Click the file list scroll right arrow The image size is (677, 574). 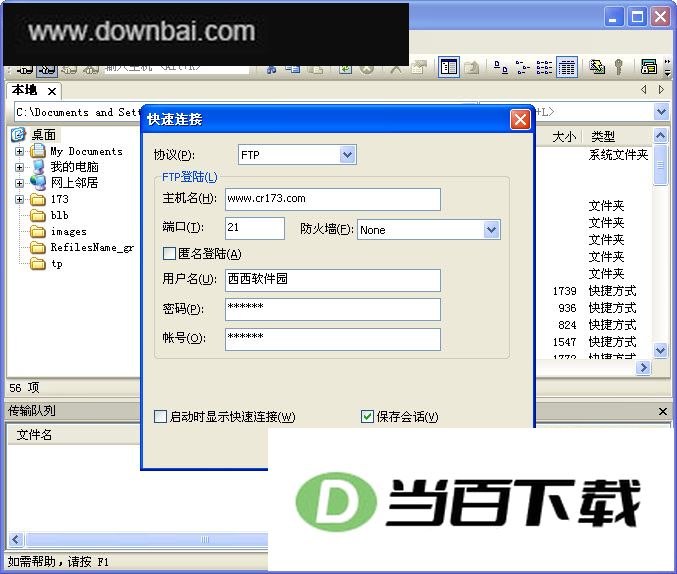[643, 368]
